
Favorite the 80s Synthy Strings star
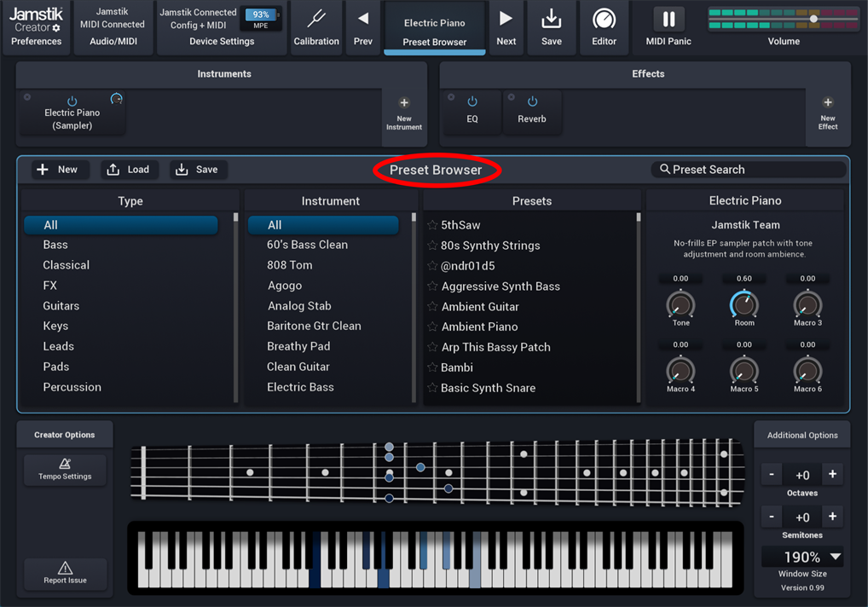tap(432, 246)
